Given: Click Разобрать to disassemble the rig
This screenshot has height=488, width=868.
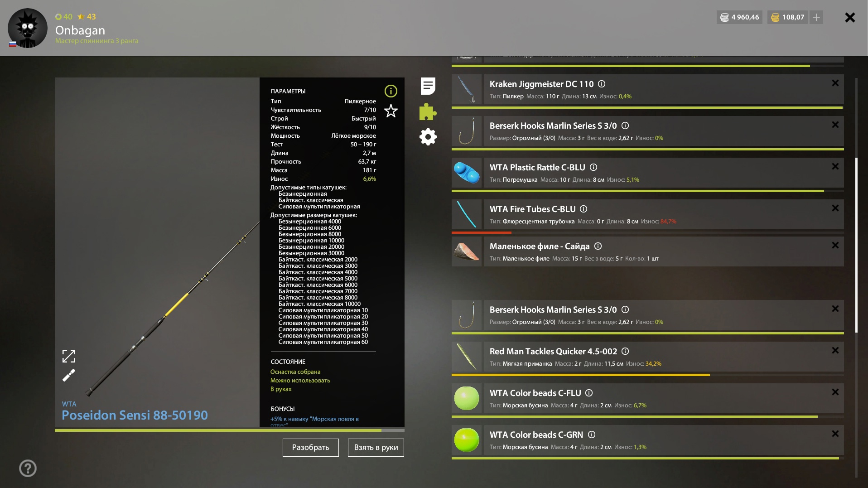Looking at the screenshot, I should 311,448.
